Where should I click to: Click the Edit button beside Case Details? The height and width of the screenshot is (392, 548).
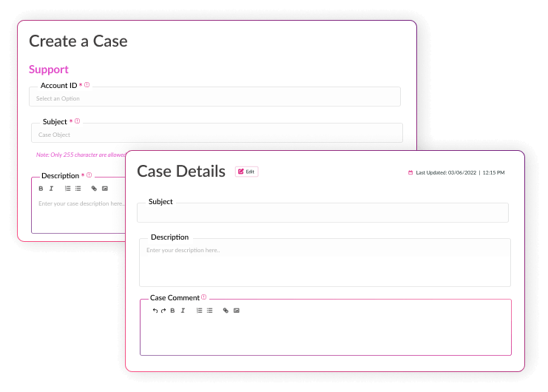click(x=246, y=172)
